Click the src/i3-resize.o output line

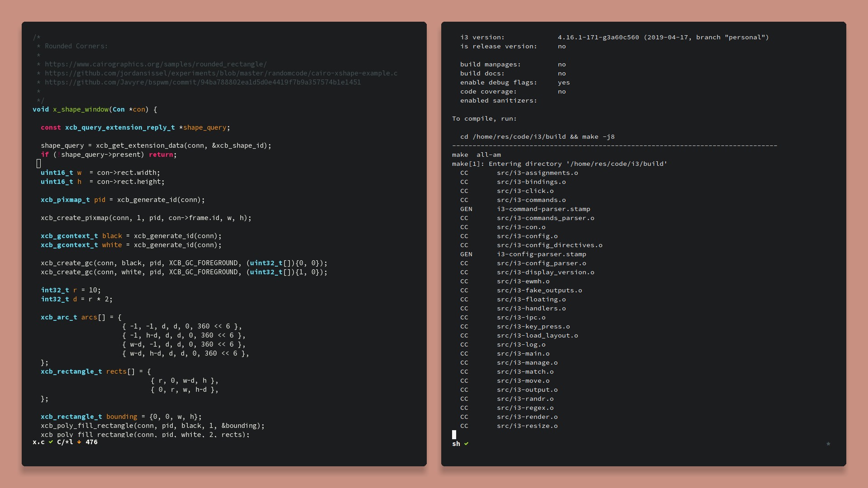click(x=527, y=426)
